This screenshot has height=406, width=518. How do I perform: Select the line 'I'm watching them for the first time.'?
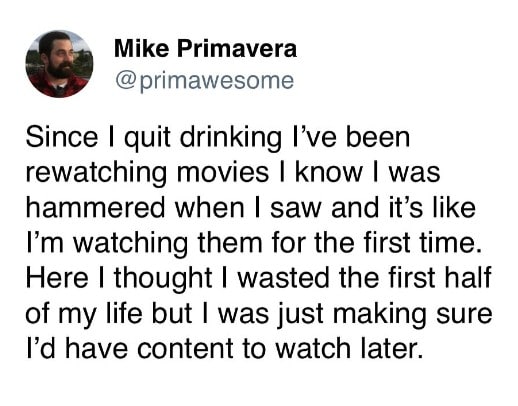pos(254,243)
